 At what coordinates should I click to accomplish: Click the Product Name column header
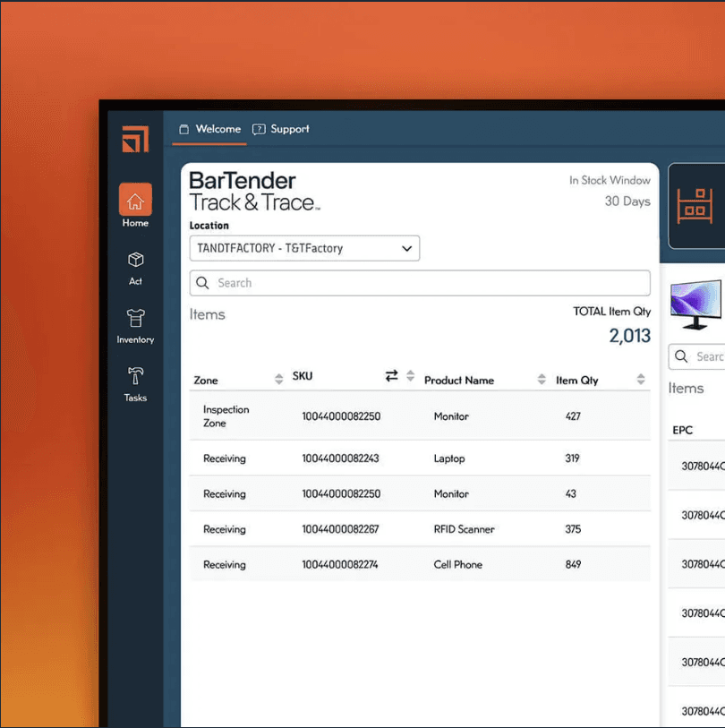point(459,381)
